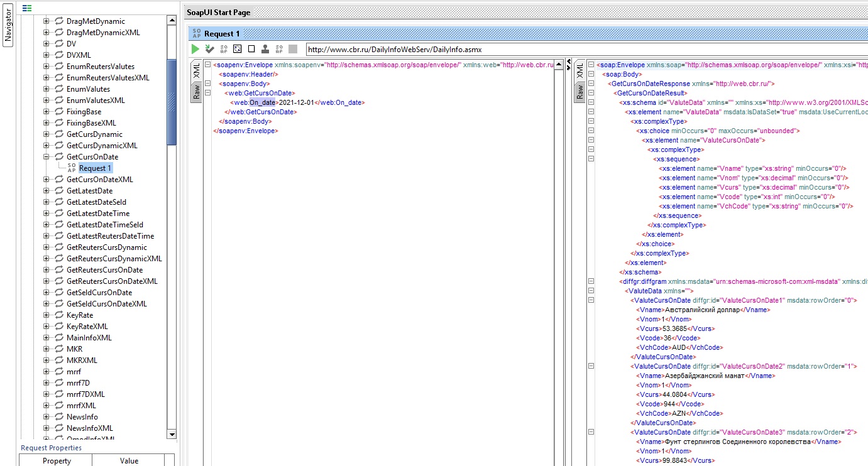Select the SOAP icon beside Request 1 in tree
The width and height of the screenshot is (868, 466).
point(72,168)
